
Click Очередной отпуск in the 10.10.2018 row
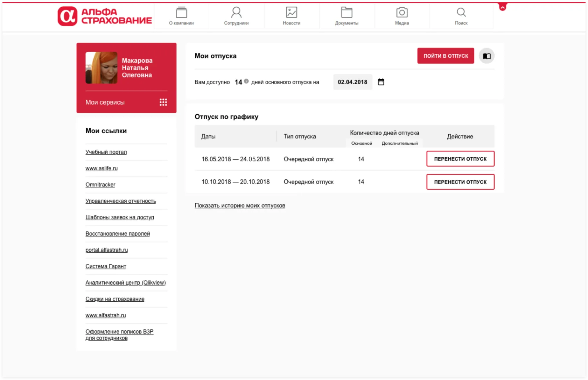pyautogui.click(x=308, y=182)
